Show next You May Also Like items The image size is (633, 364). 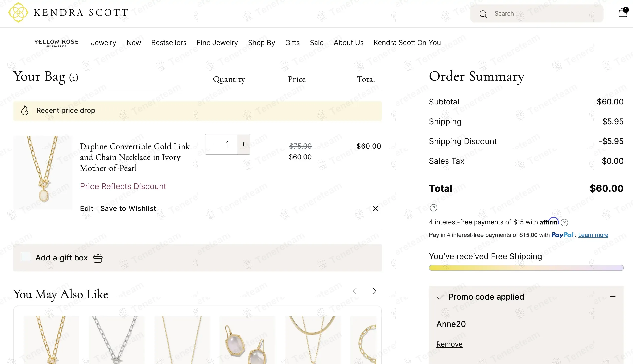(x=374, y=291)
